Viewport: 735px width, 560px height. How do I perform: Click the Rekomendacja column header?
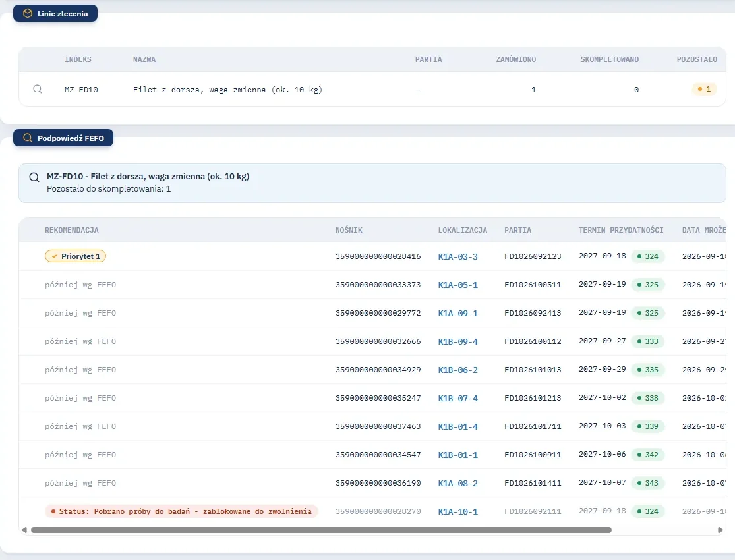click(72, 230)
